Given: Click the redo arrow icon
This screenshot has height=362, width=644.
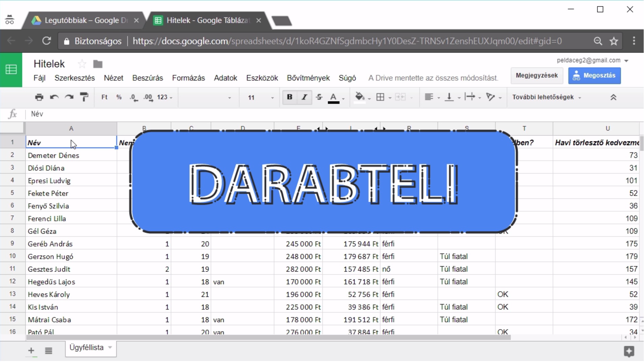Looking at the screenshot, I should tap(69, 97).
